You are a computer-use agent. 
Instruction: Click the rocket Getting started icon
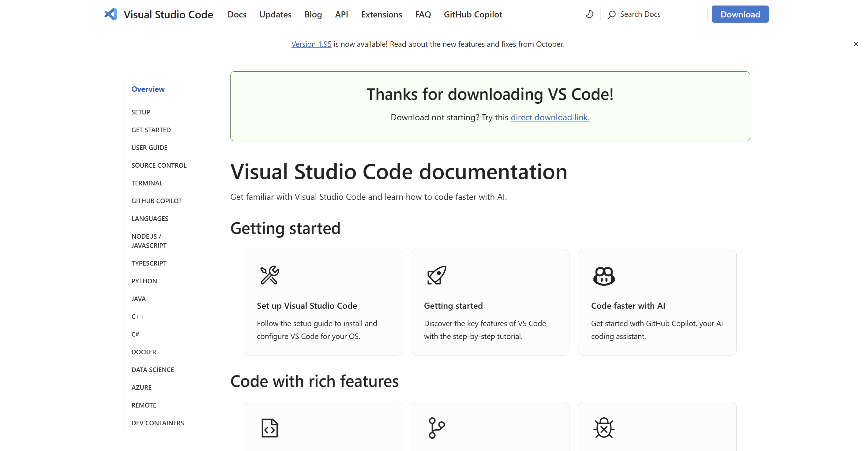(436, 275)
